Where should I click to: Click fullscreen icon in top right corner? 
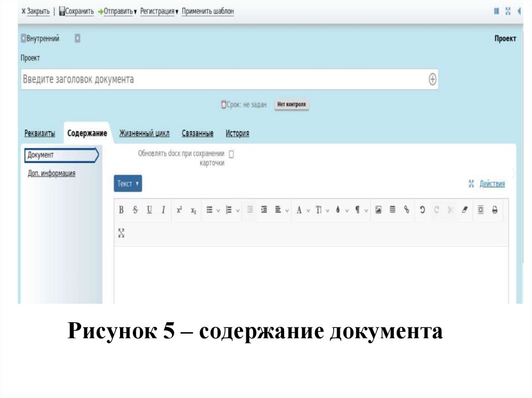point(508,11)
